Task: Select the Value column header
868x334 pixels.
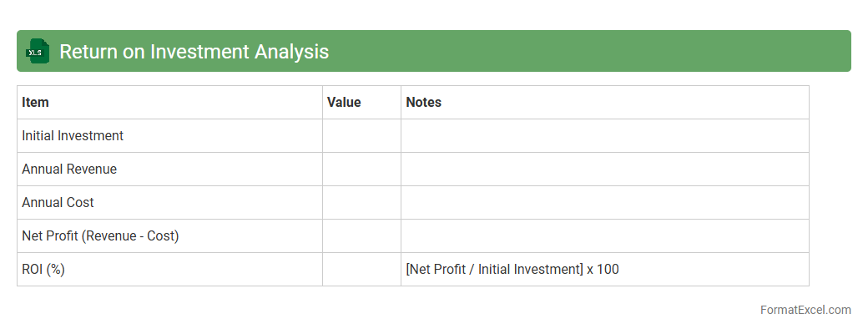Action: point(344,103)
